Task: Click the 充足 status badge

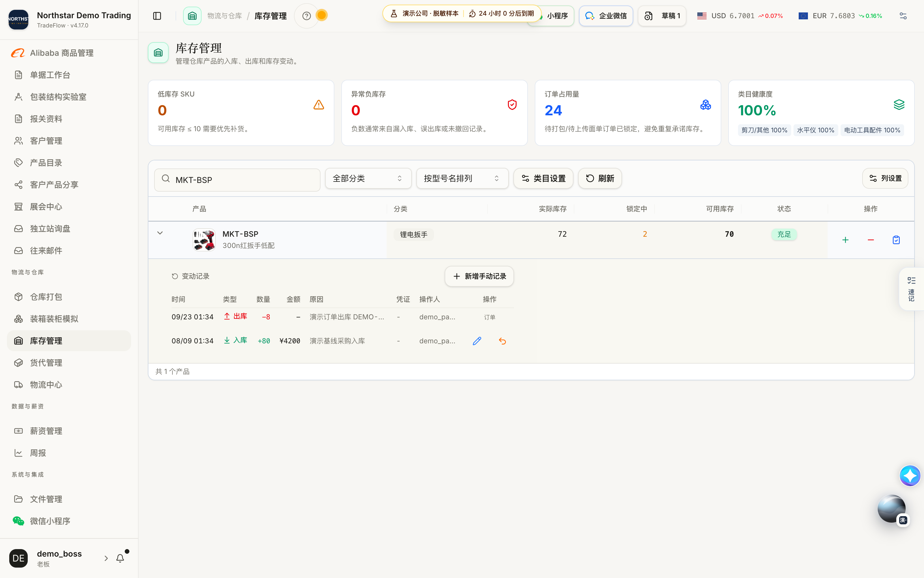Action: (784, 234)
